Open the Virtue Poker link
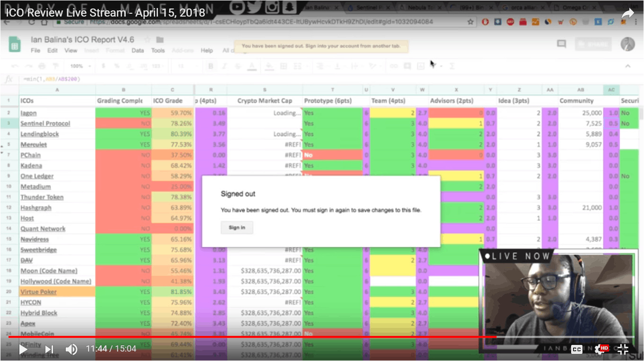 (x=38, y=292)
